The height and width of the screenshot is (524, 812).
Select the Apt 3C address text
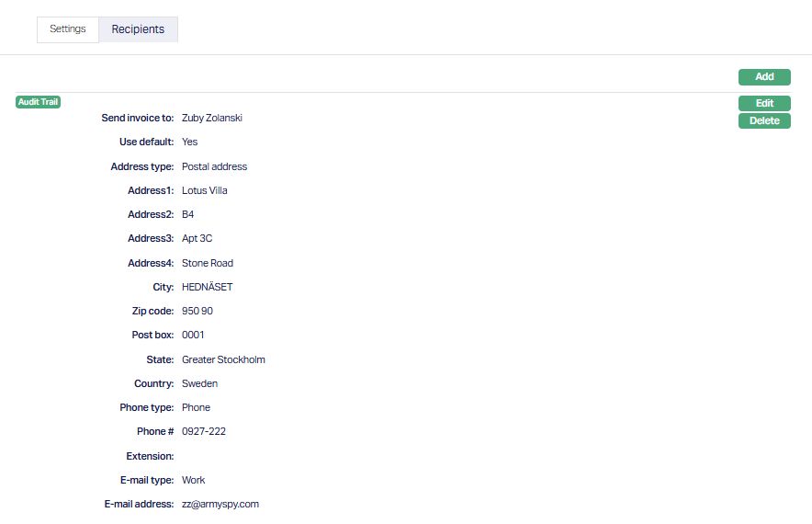197,238
